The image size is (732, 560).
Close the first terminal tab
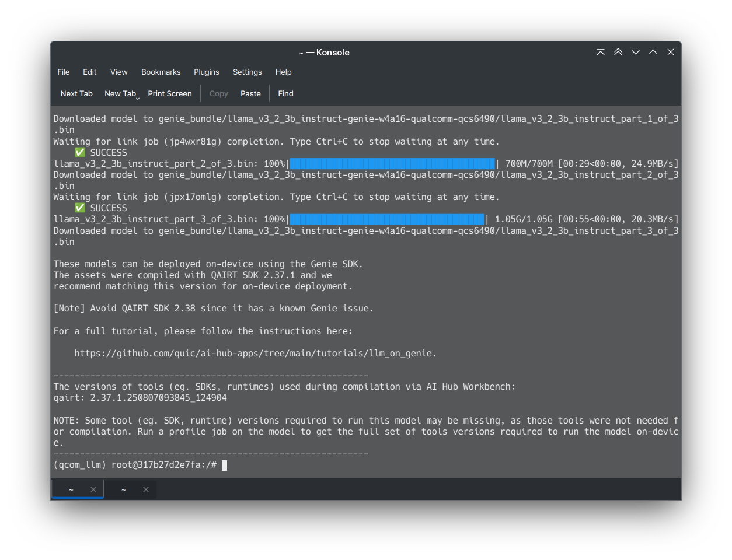(93, 489)
